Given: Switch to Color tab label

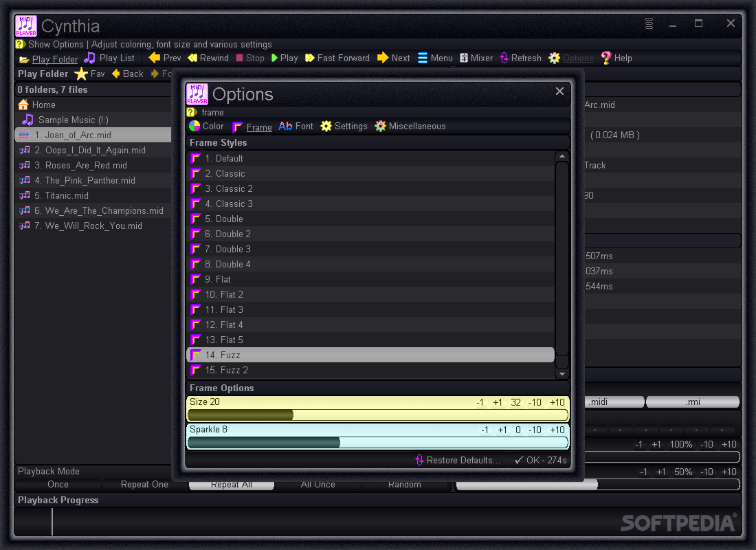Looking at the screenshot, I should pyautogui.click(x=213, y=126).
